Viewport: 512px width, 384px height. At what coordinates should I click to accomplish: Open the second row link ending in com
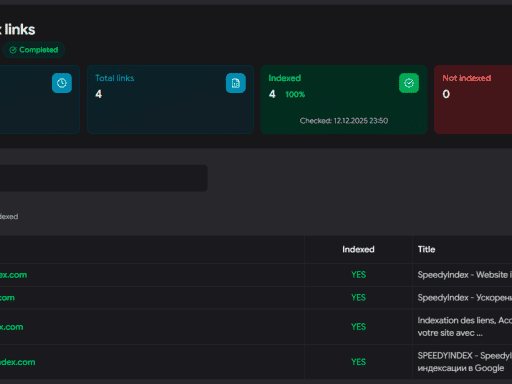pos(7,298)
